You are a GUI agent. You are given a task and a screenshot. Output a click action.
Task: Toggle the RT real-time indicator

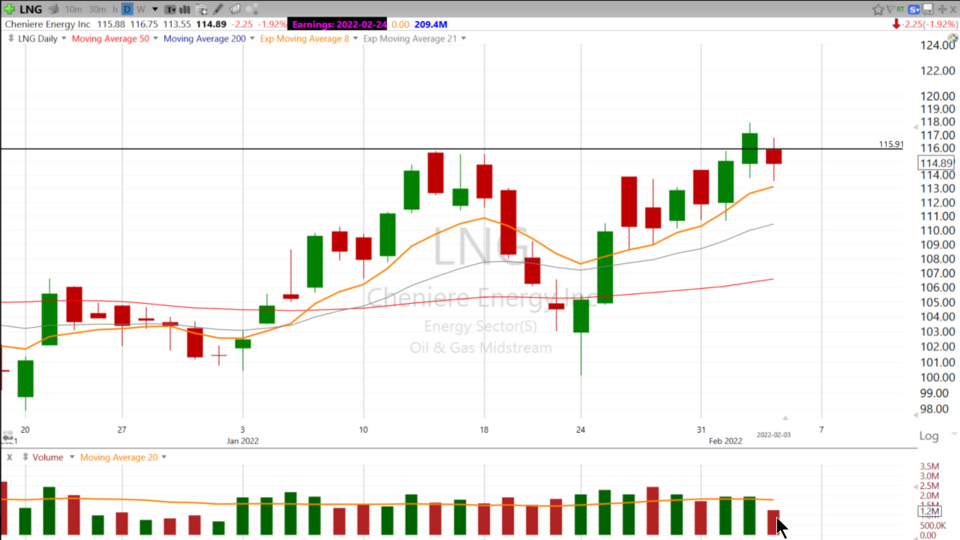coord(901,9)
